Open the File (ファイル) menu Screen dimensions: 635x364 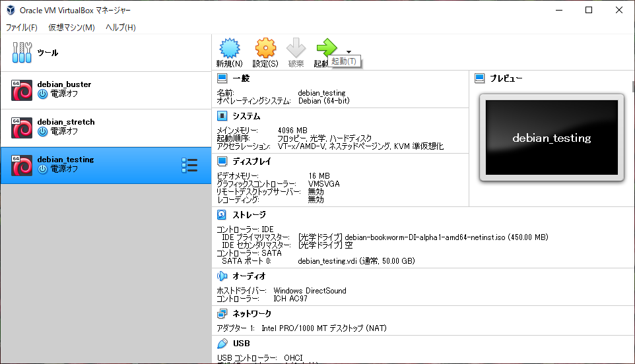point(22,28)
